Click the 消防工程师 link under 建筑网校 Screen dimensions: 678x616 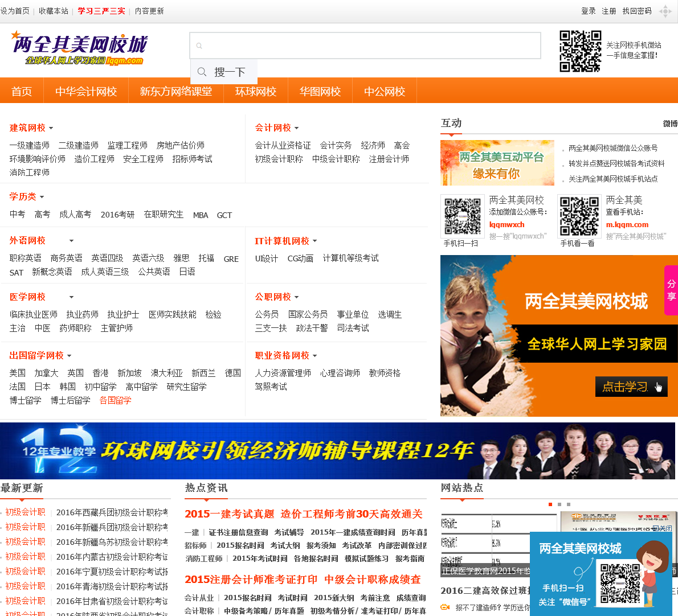[30, 173]
